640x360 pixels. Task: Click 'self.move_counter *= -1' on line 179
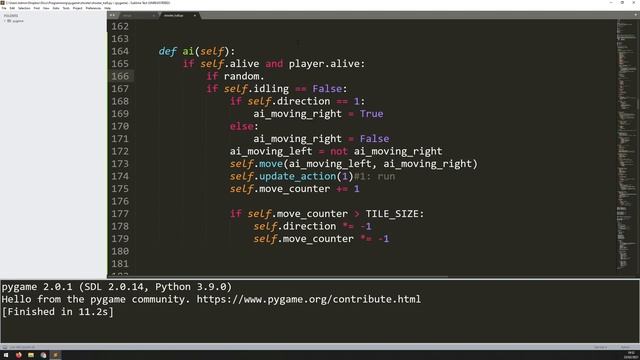tap(321, 239)
